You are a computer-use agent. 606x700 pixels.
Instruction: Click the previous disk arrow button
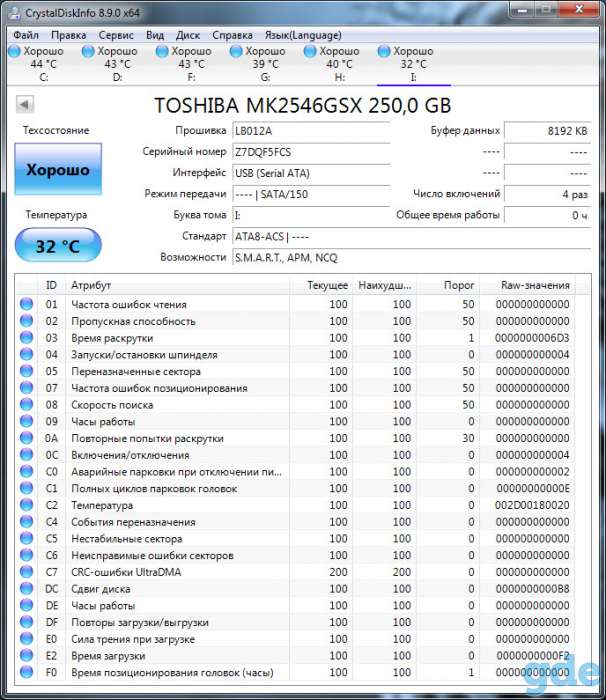click(x=25, y=104)
